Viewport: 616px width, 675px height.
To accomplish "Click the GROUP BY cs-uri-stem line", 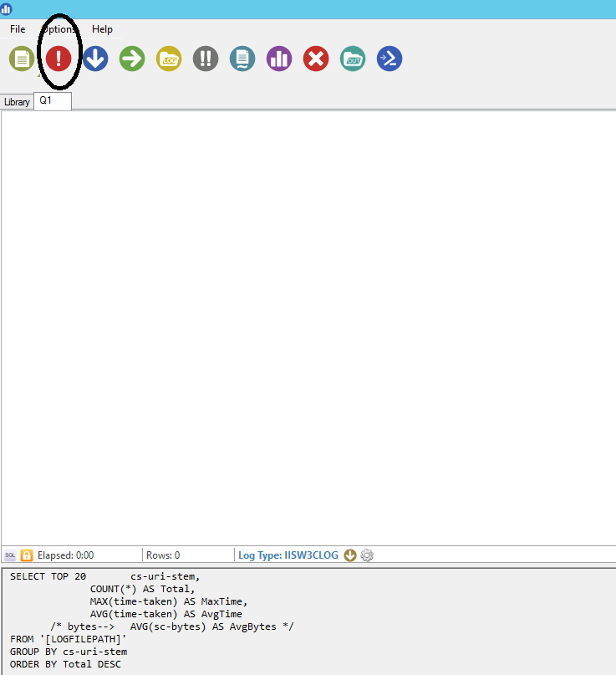I will (x=69, y=652).
